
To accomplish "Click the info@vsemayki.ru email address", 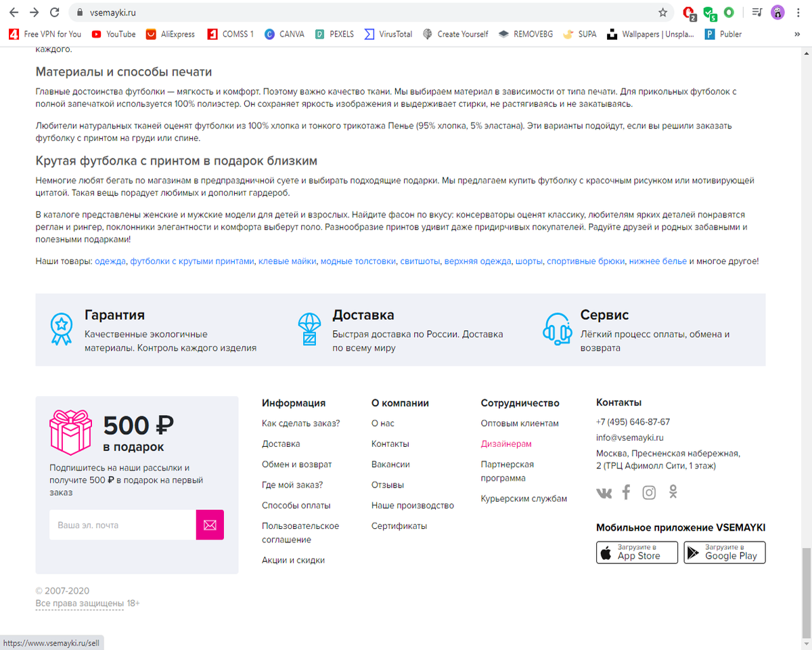I will click(629, 437).
